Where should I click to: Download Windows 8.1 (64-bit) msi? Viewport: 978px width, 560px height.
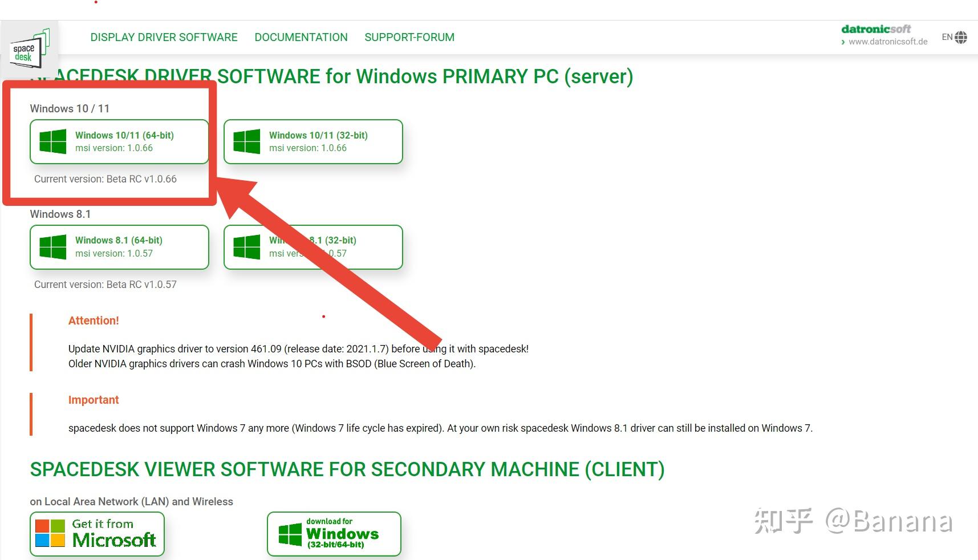click(x=119, y=247)
